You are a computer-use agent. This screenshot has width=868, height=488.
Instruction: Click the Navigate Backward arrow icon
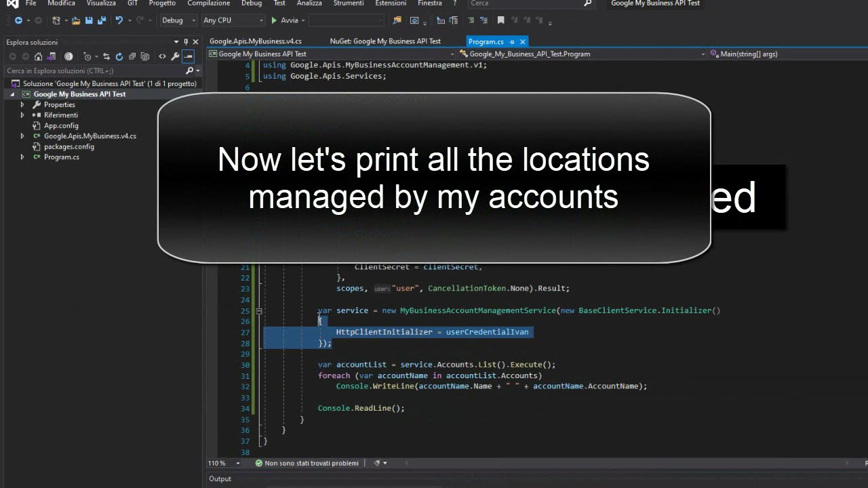tap(18, 20)
